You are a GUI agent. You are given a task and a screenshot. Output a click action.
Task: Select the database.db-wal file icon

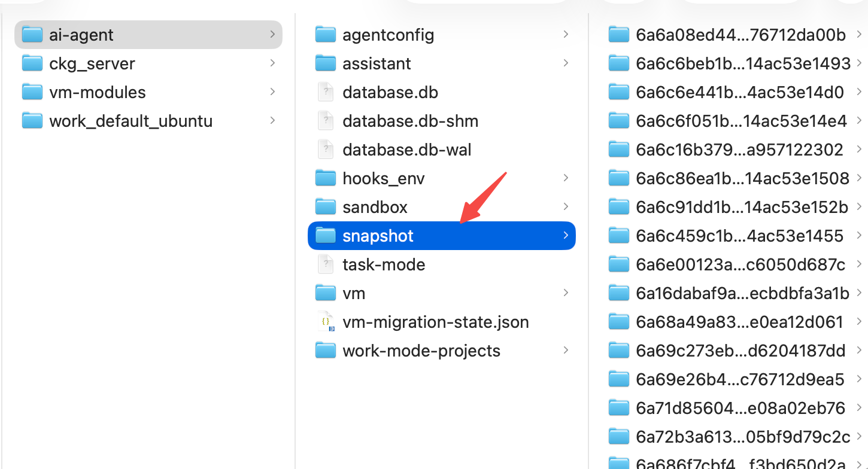(x=326, y=150)
